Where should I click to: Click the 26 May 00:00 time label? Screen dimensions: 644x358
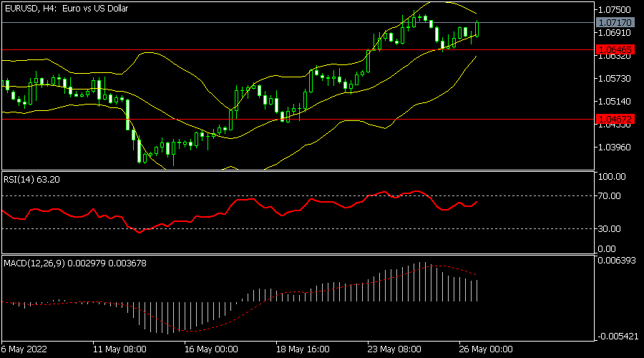(486, 349)
